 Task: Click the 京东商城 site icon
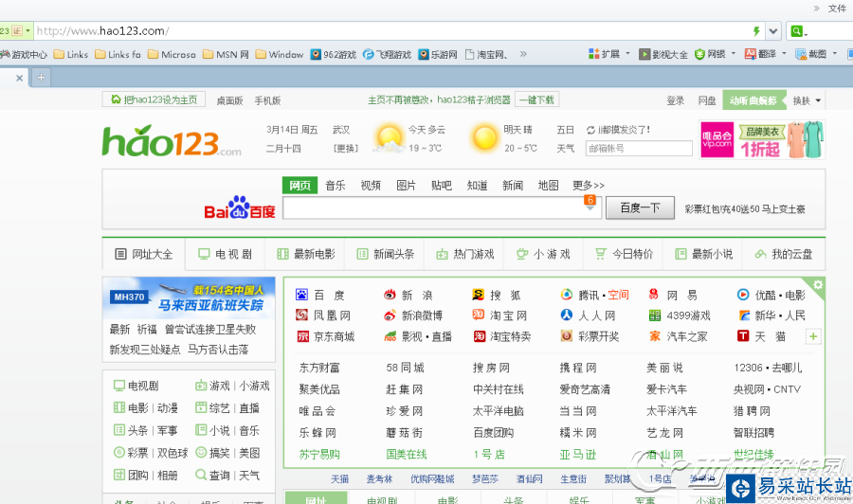[302, 336]
